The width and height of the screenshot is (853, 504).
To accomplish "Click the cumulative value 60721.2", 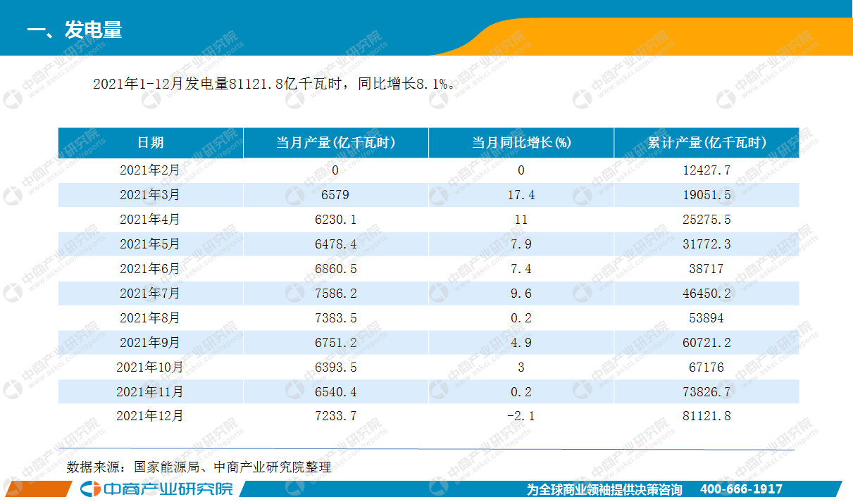I will click(x=706, y=343).
